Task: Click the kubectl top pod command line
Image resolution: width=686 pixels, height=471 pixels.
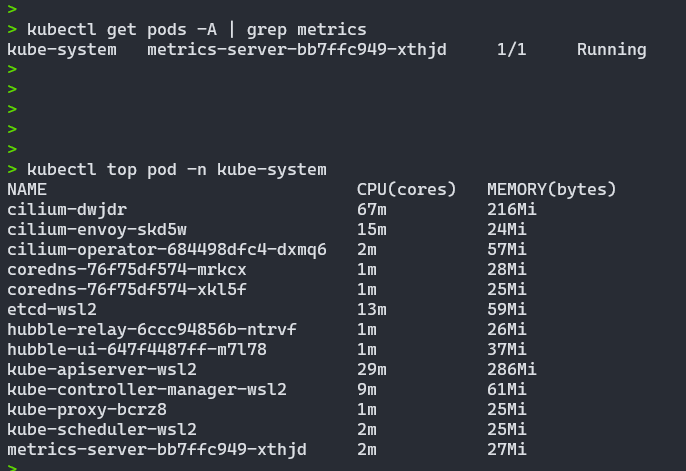Action: tap(177, 169)
